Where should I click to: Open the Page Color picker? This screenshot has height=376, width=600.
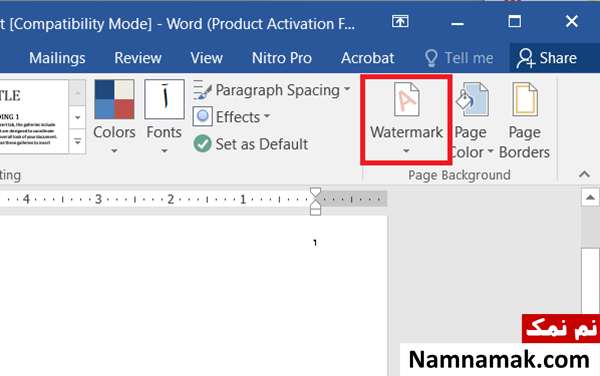(471, 120)
